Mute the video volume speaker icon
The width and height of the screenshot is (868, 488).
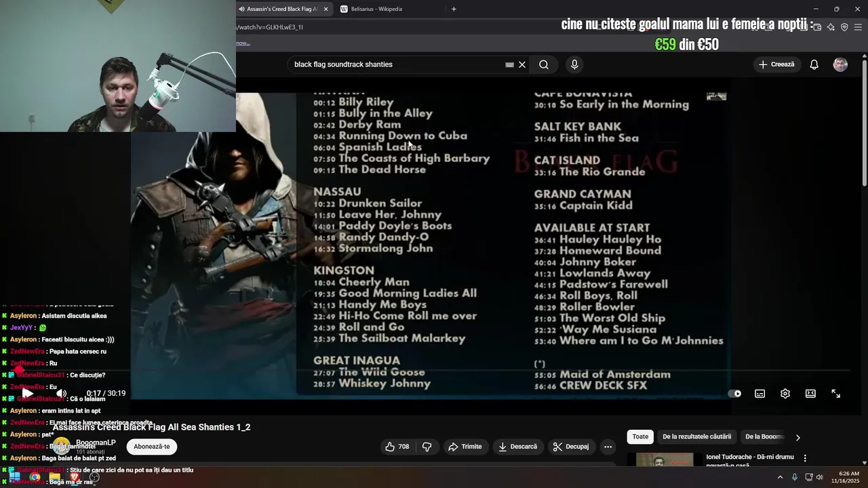click(61, 394)
